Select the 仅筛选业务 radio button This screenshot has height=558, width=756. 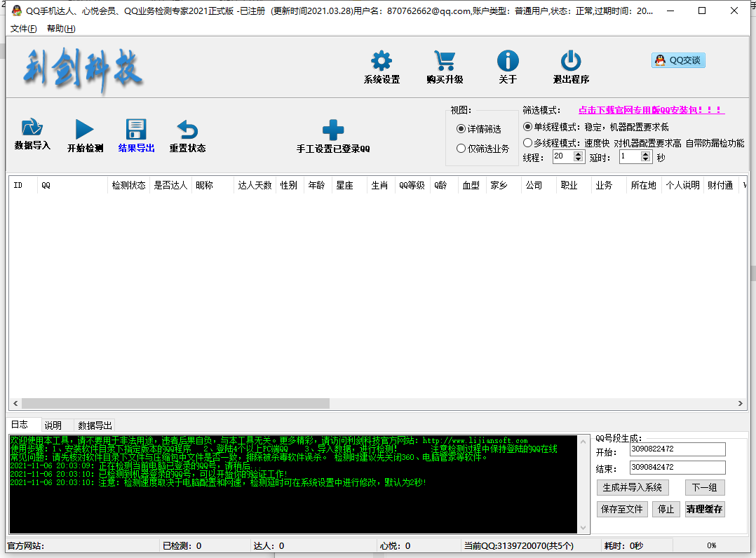(461, 149)
